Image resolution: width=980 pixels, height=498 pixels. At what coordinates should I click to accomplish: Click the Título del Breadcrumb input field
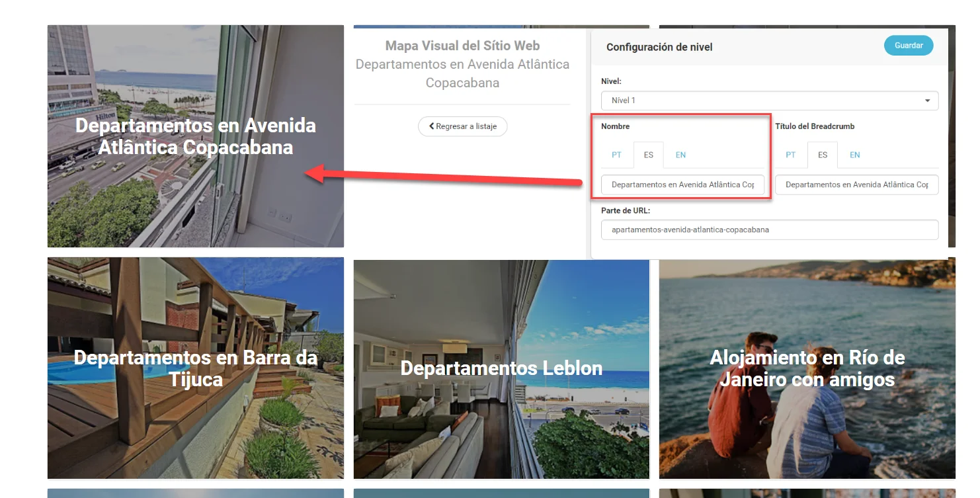click(x=856, y=185)
